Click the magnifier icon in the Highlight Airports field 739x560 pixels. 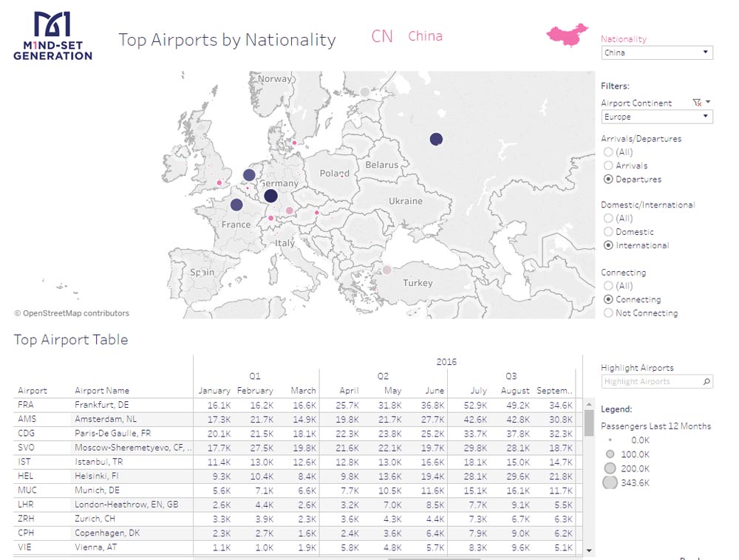point(706,382)
